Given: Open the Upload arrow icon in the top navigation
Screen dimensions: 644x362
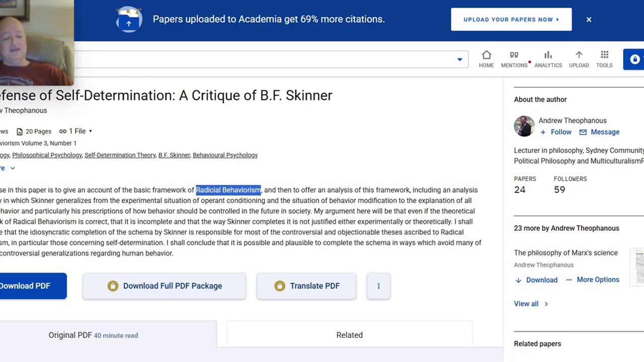Looking at the screenshot, I should [579, 59].
